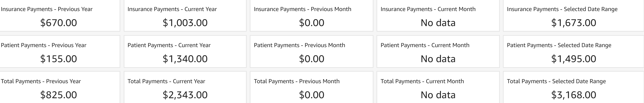644x103 pixels.
Task: Click the Patient Payments - Previous Year title
Action: pyautogui.click(x=44, y=45)
